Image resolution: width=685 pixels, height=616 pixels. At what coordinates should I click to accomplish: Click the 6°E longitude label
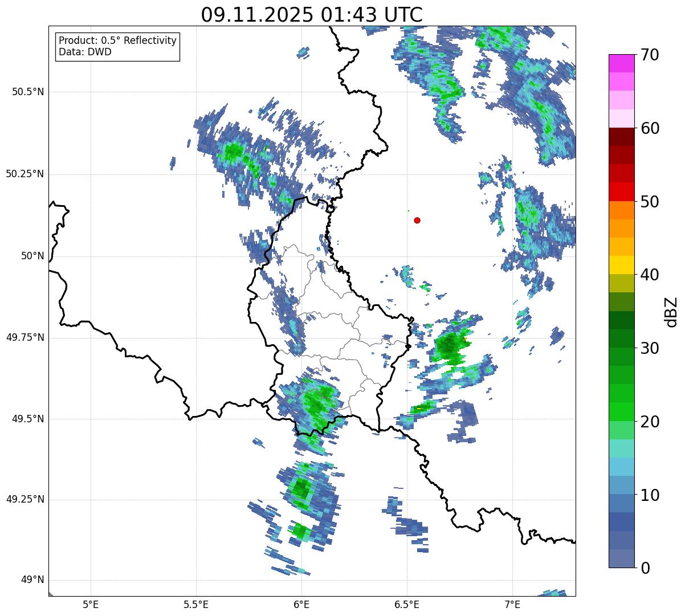coord(301,604)
